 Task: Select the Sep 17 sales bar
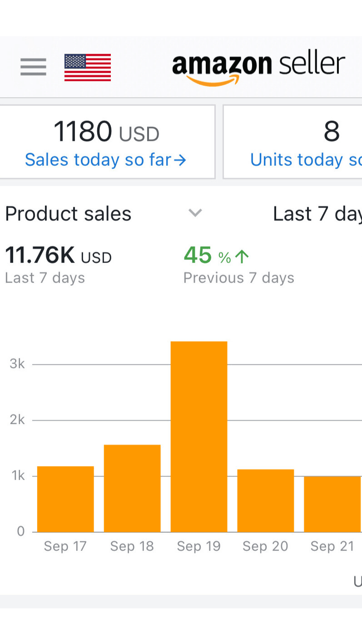[x=65, y=499]
